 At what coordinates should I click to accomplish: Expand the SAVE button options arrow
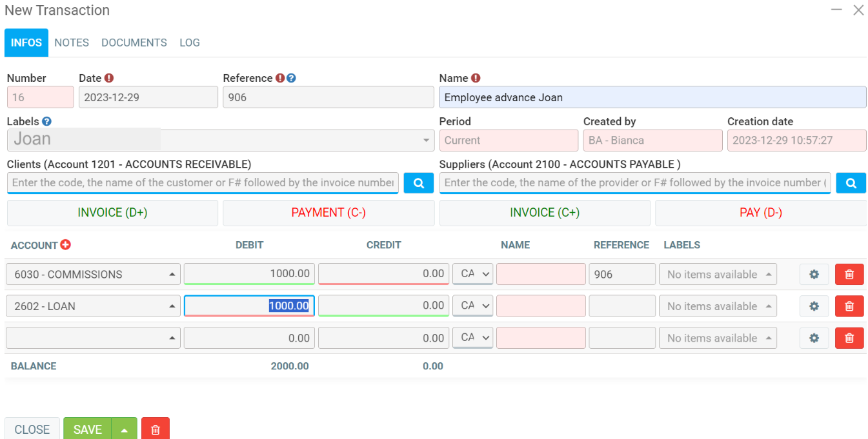point(125,429)
